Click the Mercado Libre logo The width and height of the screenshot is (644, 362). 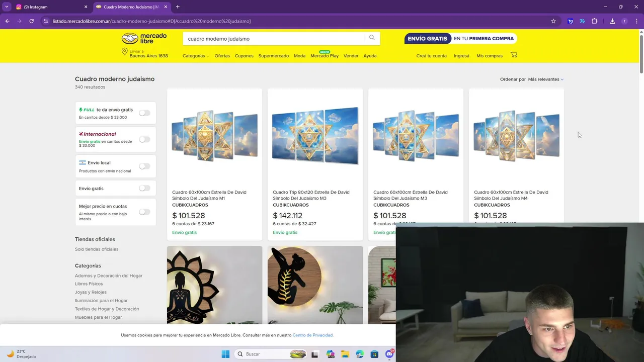coord(144,38)
